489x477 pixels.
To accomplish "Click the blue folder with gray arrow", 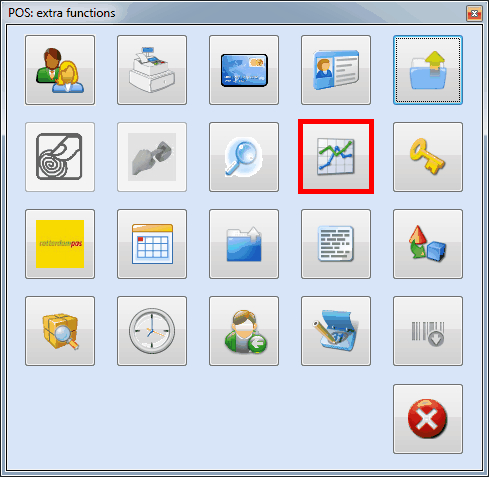I will point(244,244).
